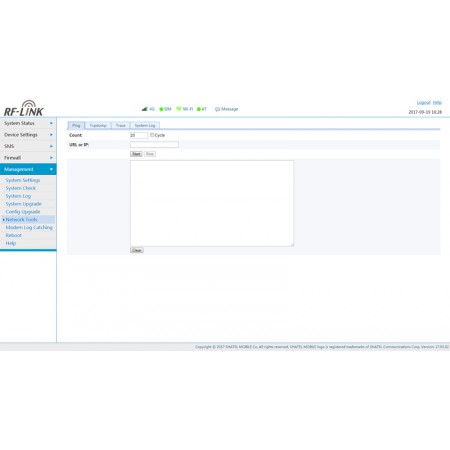Screen dimensions: 450x450
Task: Switch to the Trace tab
Action: 121,126
